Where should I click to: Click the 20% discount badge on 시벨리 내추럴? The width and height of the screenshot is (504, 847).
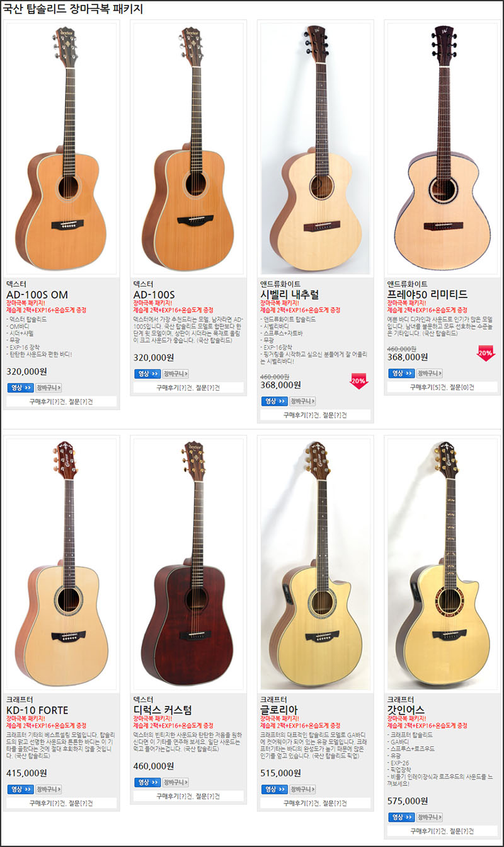tap(358, 381)
